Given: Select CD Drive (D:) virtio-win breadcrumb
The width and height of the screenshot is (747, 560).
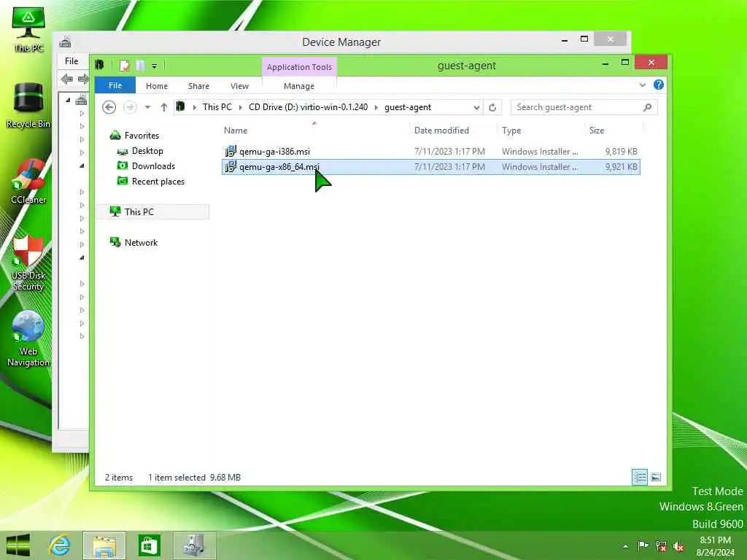Looking at the screenshot, I should (x=309, y=107).
